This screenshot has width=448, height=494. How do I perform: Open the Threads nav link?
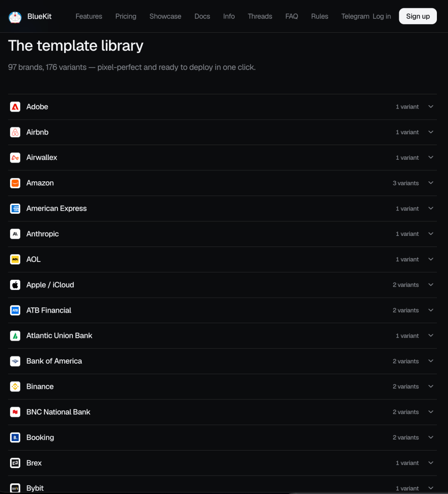260,16
